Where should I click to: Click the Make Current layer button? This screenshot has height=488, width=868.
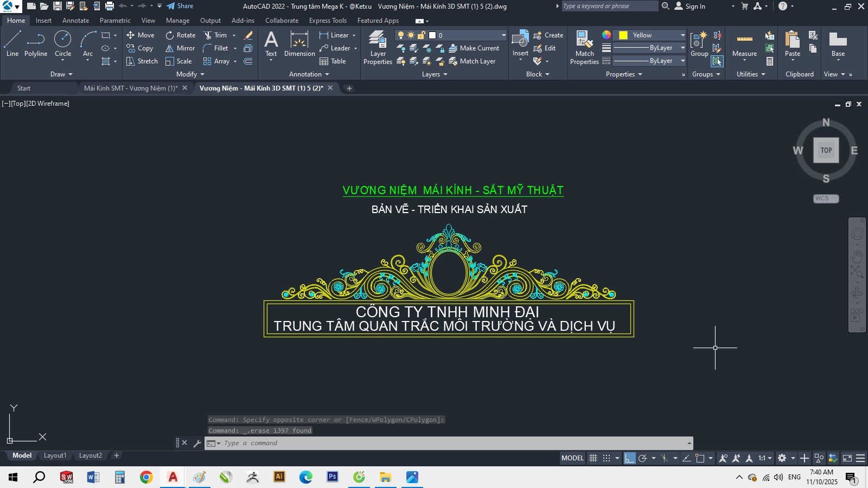(x=474, y=48)
